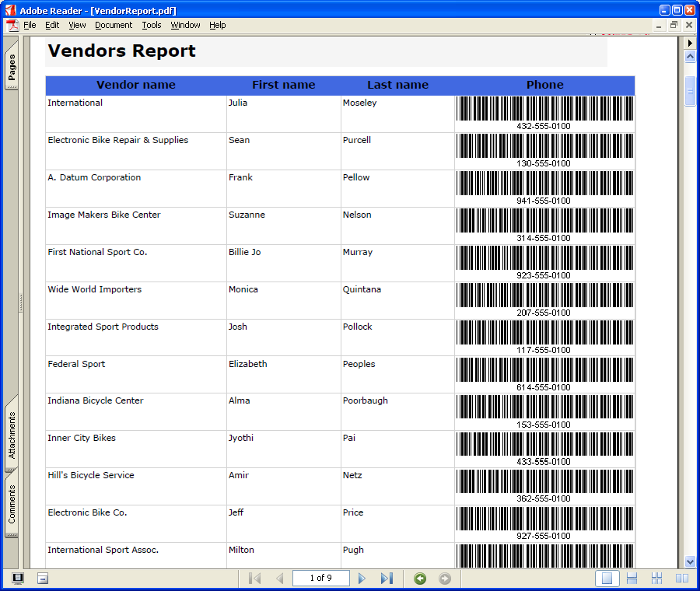The width and height of the screenshot is (700, 591).
Task: Open the Document menu
Action: pyautogui.click(x=114, y=25)
